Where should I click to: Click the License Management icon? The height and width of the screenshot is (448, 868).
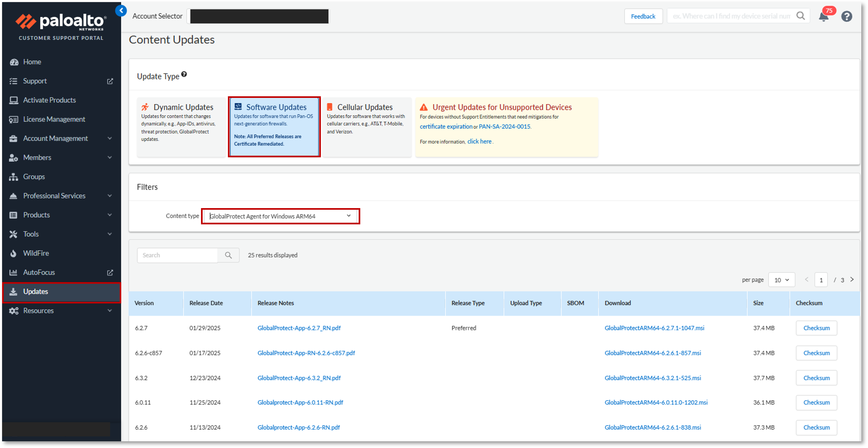point(13,120)
